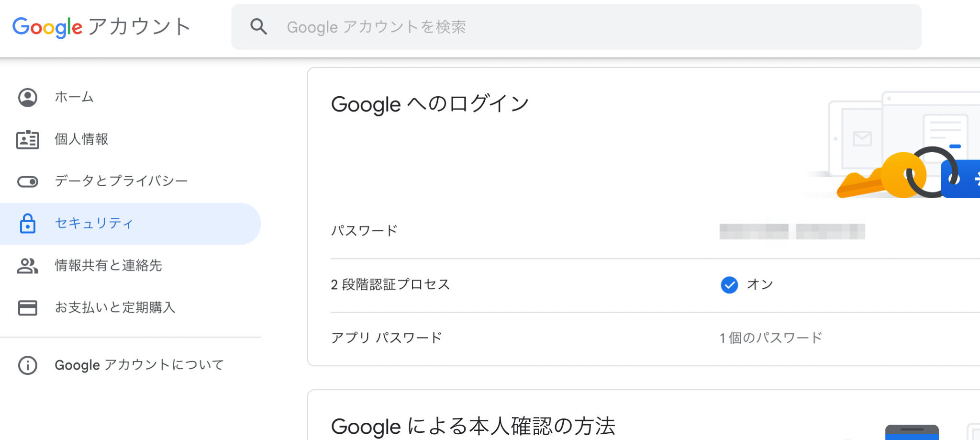This screenshot has width=980, height=440.
Task: Click the セキュリティ lock icon
Action: point(28,224)
